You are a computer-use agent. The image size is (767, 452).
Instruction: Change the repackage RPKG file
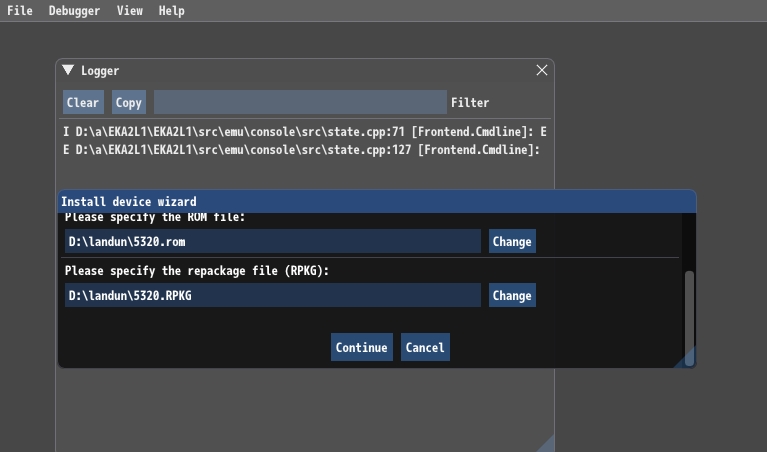click(x=512, y=295)
